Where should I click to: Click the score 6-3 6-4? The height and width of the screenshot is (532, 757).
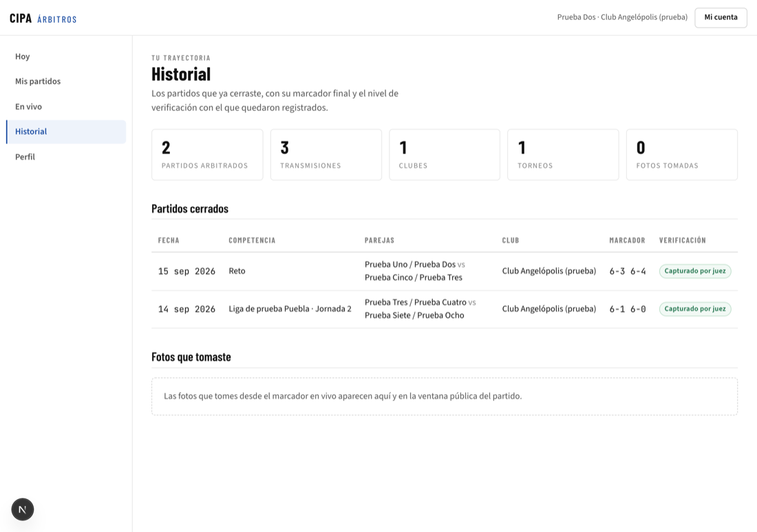tap(628, 271)
